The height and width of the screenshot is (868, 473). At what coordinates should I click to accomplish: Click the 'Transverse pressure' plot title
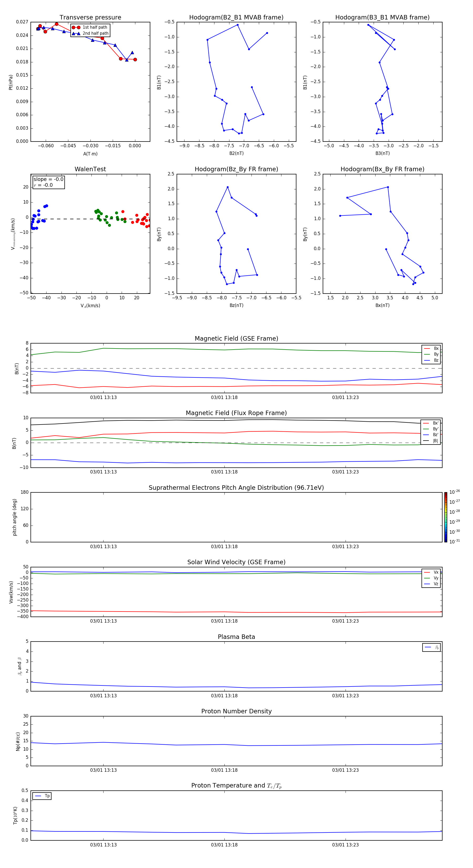pyautogui.click(x=90, y=18)
